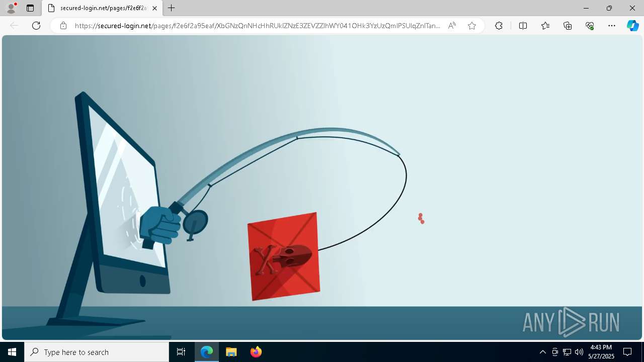Add this page to favorites star
This screenshot has height=362, width=644.
click(472, 26)
